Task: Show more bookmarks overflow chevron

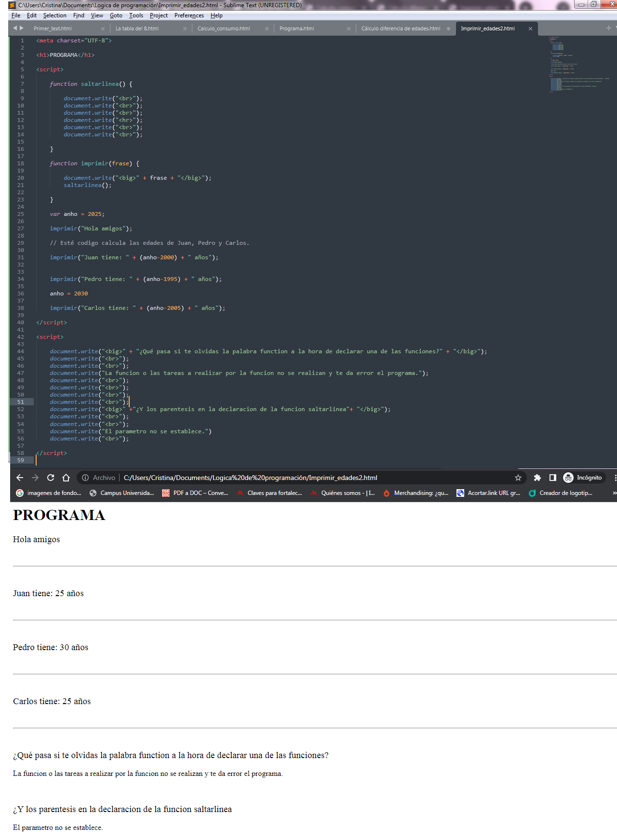Action: coord(614,493)
